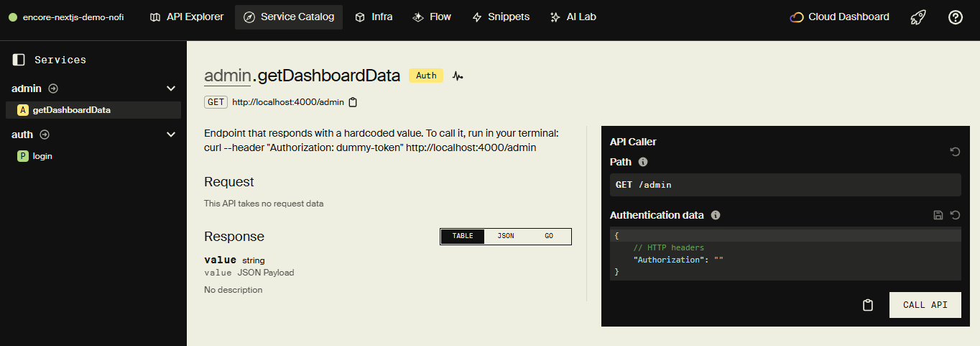This screenshot has width=980, height=346.
Task: Collapse the admin service chevron
Action: pyautogui.click(x=171, y=88)
